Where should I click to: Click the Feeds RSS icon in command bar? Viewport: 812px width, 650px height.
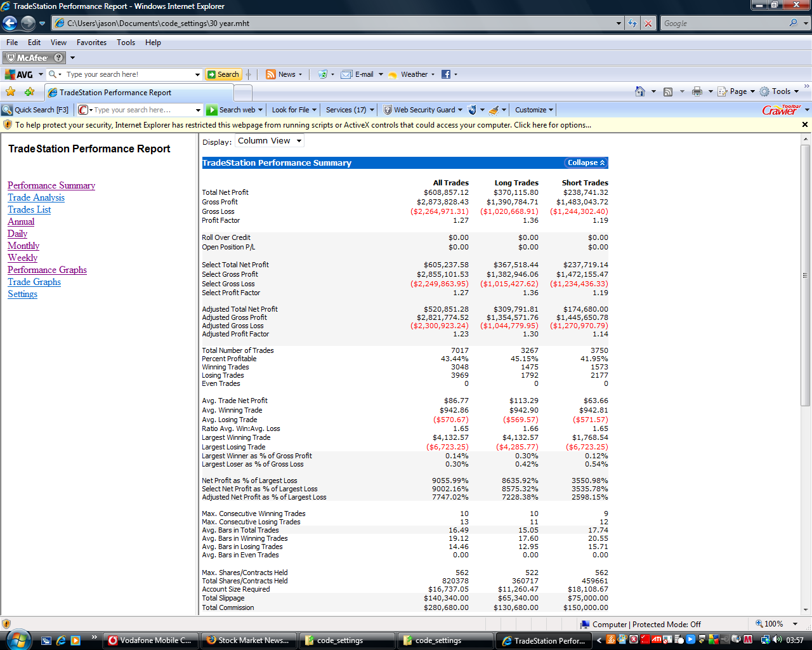click(668, 91)
